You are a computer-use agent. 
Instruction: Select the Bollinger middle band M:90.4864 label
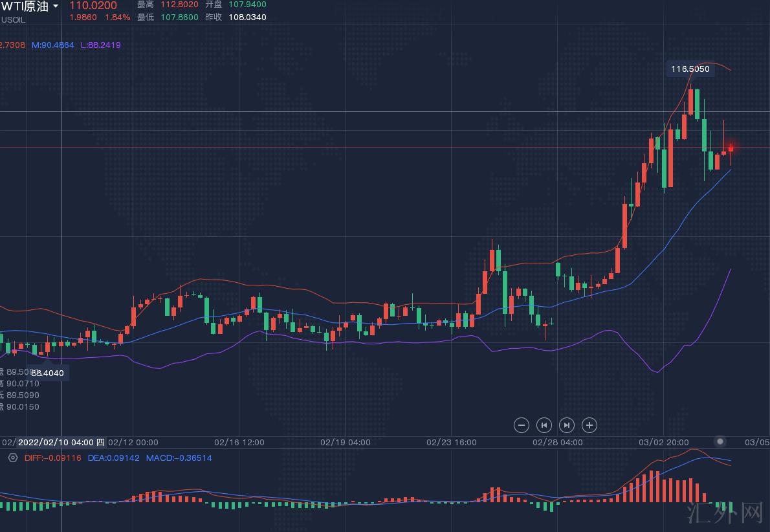pyautogui.click(x=53, y=45)
